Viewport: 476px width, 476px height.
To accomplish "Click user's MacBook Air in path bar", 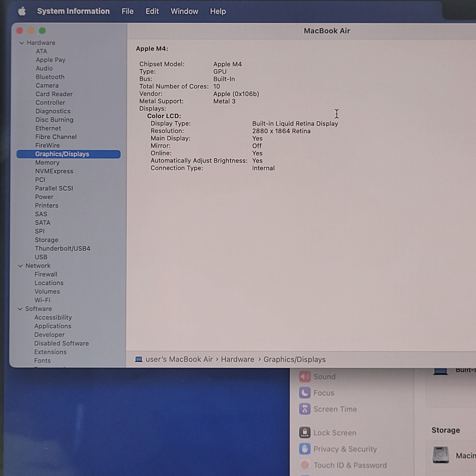I will pos(179,360).
